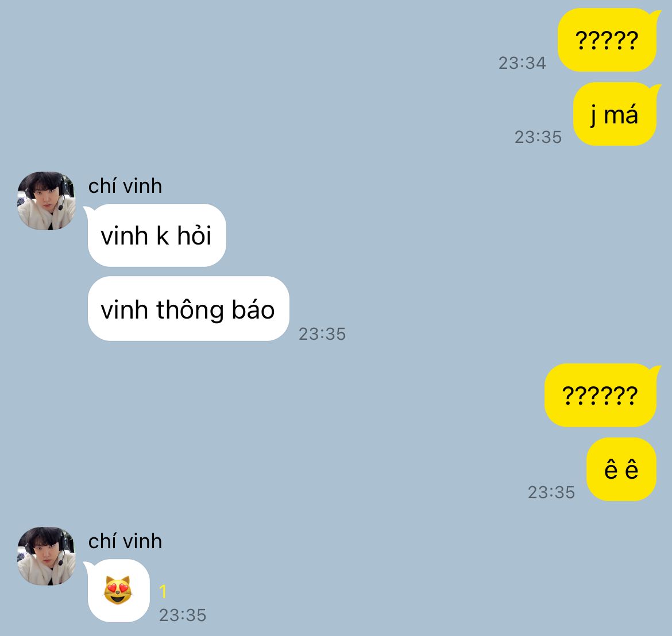Screen dimensions: 672x636
Task: Tap the heart-eyes cat emoji
Action: [x=117, y=590]
